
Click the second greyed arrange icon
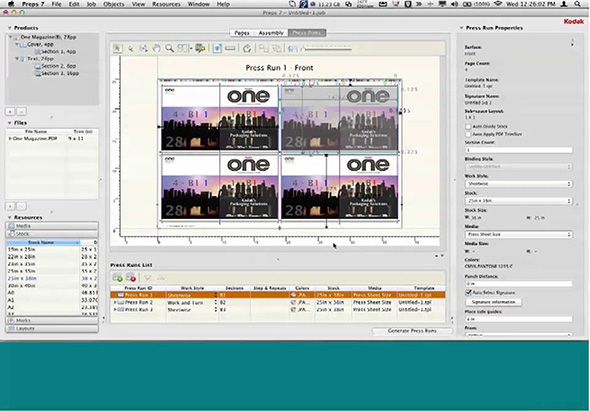tap(277, 48)
